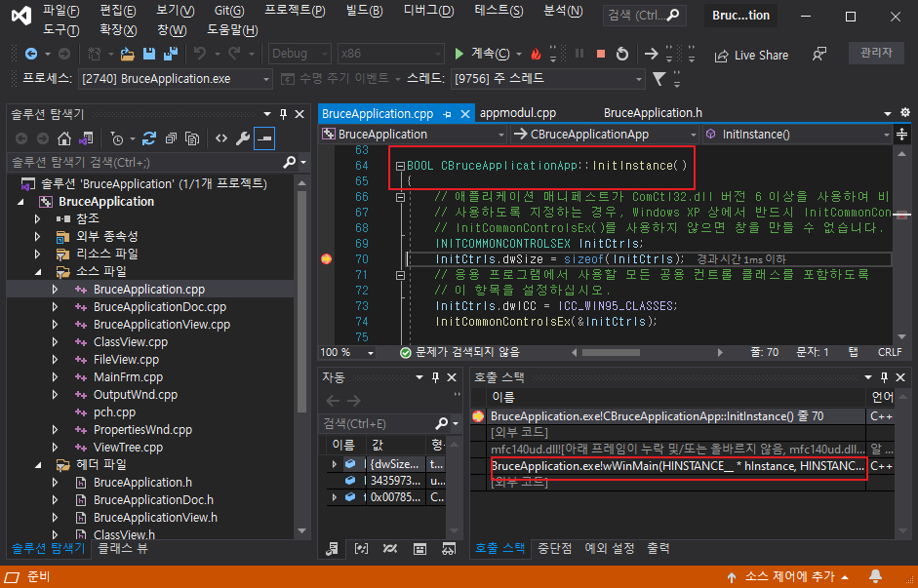Toggle pin on BruceApplication.cpp tab

coord(447,114)
